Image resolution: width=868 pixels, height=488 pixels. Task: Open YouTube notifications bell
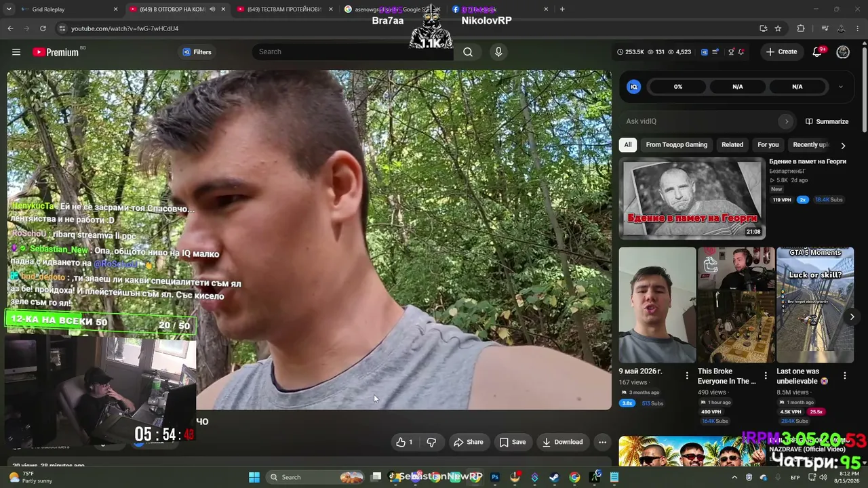tap(818, 52)
